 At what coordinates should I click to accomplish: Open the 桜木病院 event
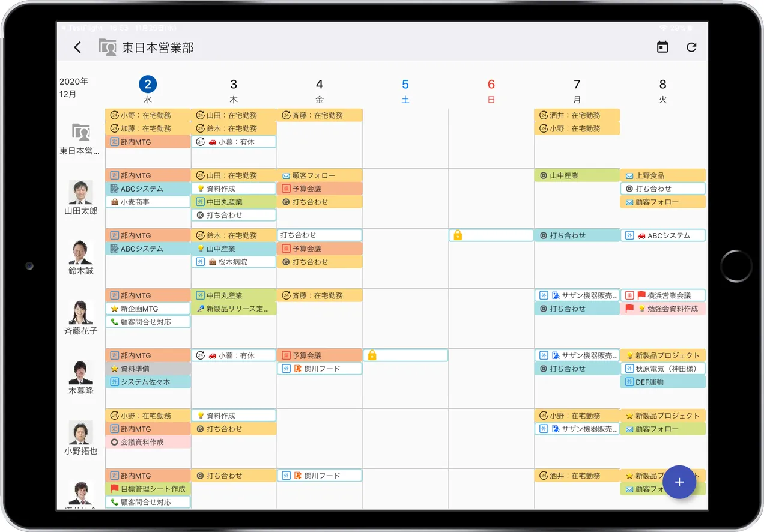tap(234, 262)
